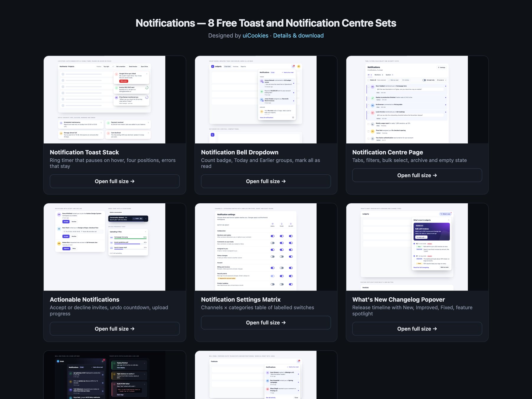Image resolution: width=532 pixels, height=399 pixels.
Task: Click the Scheduled maintenance info icon
Action: [61, 123]
